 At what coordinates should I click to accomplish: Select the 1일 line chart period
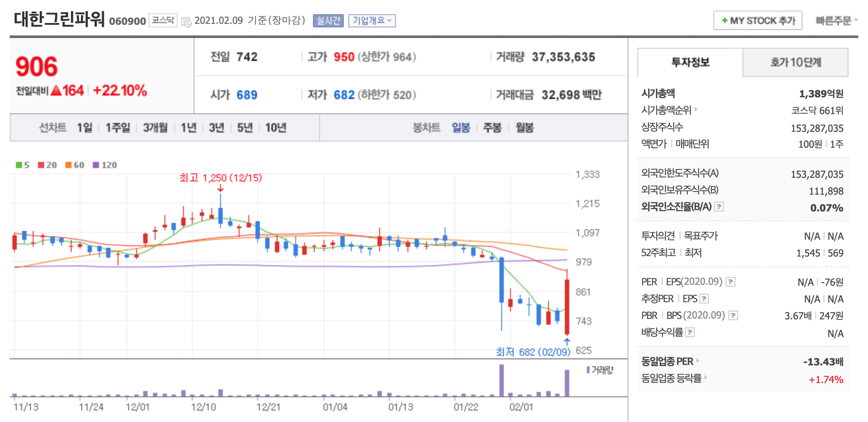tap(85, 128)
